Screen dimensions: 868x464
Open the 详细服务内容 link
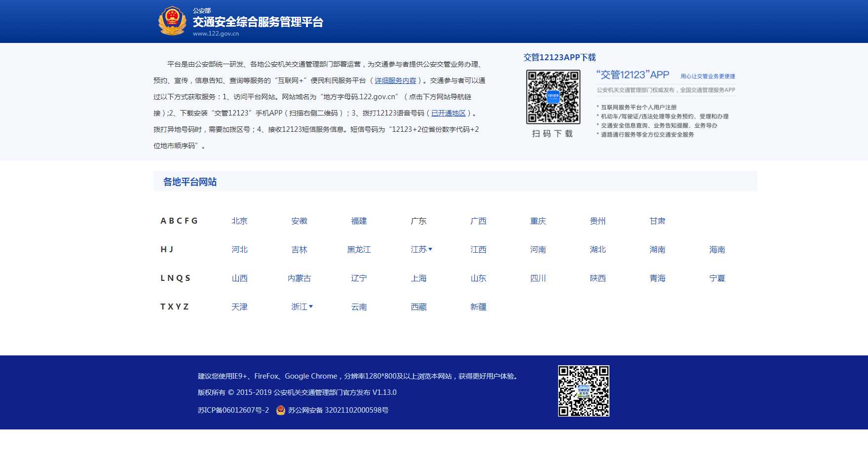pos(395,80)
